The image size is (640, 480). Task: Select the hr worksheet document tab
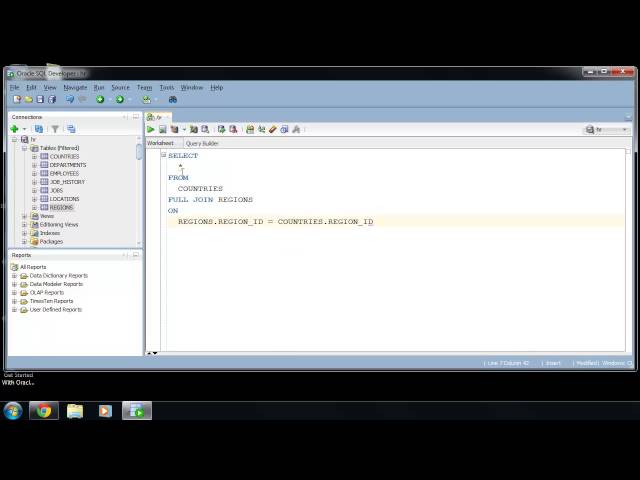(x=158, y=117)
